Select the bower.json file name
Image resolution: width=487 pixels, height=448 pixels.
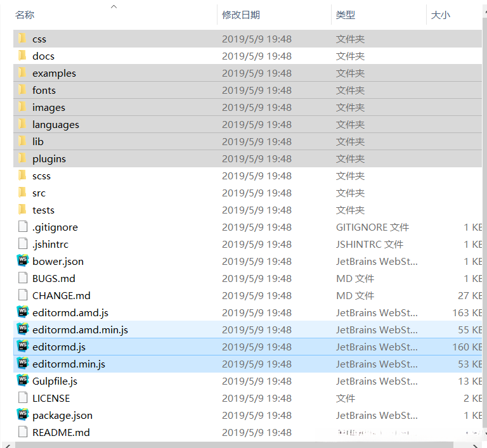click(58, 262)
